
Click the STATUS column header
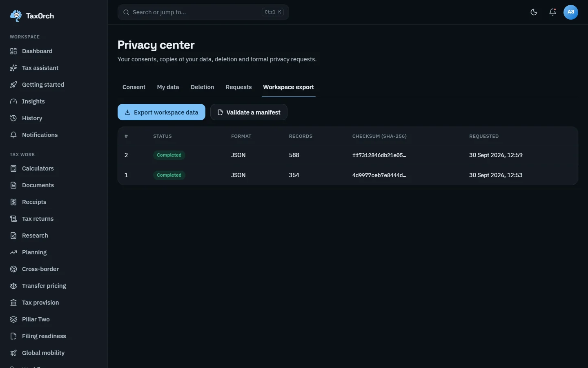(x=163, y=136)
